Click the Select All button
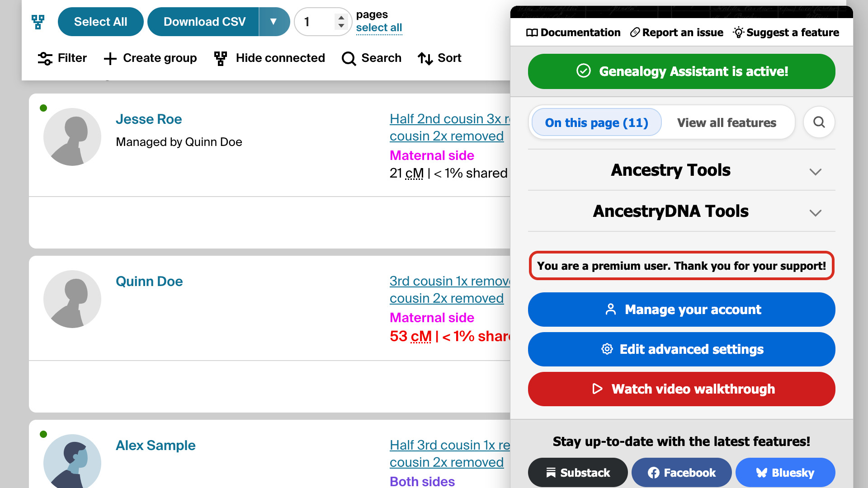The height and width of the screenshot is (488, 868). click(100, 22)
